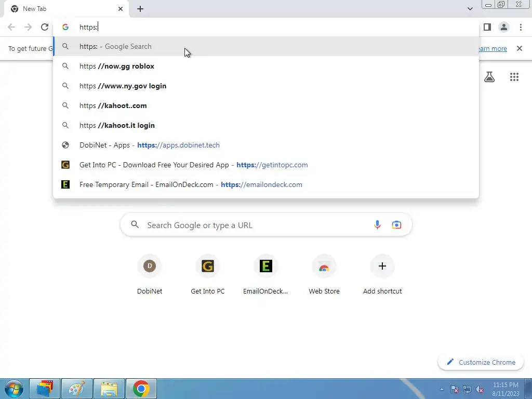Click the muted volume tray icon

[480, 390]
